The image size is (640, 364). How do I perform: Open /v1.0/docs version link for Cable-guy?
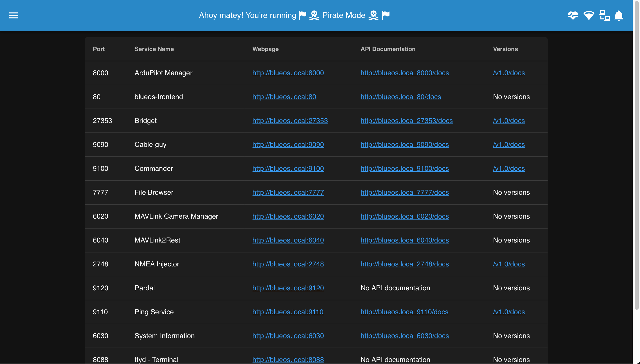tap(509, 144)
